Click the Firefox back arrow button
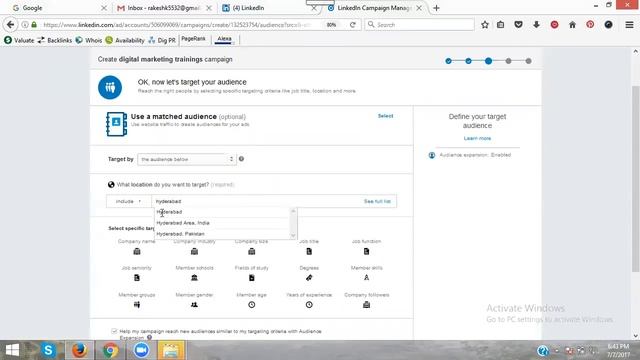 [10, 24]
